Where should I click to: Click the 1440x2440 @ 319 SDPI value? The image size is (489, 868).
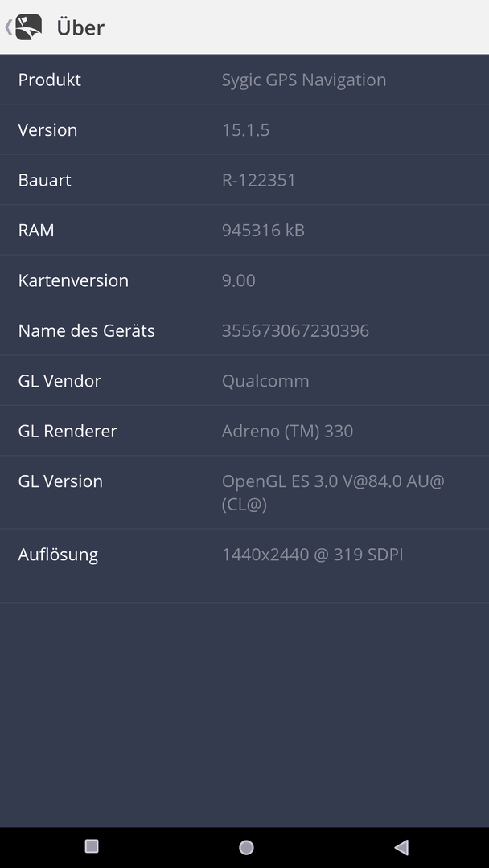click(x=312, y=554)
